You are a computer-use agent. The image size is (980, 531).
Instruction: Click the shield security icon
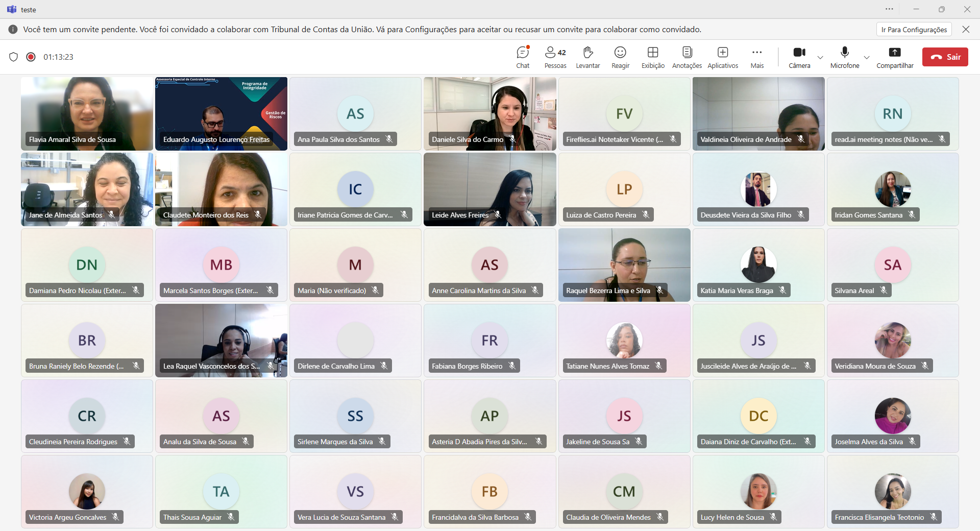(14, 57)
